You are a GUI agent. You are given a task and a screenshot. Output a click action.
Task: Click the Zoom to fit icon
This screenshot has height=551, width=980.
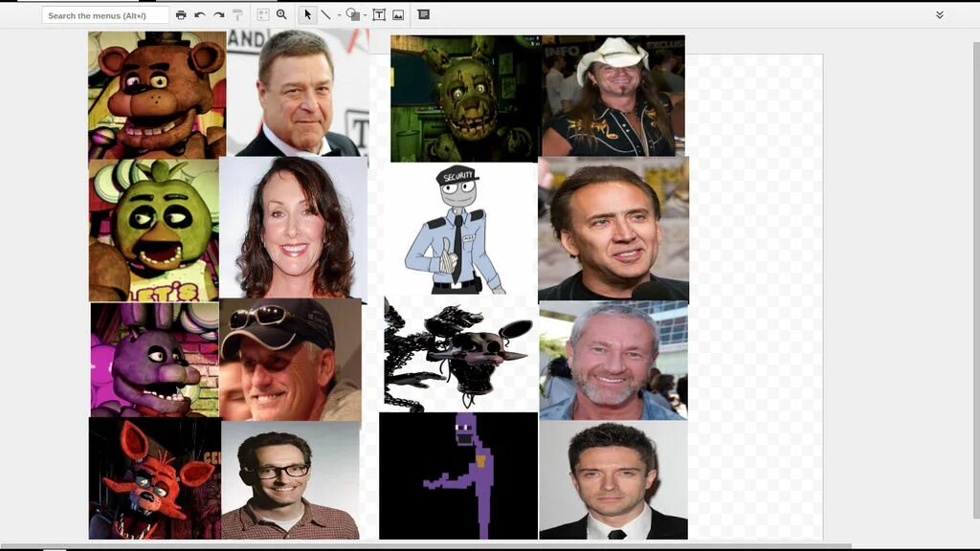(263, 14)
